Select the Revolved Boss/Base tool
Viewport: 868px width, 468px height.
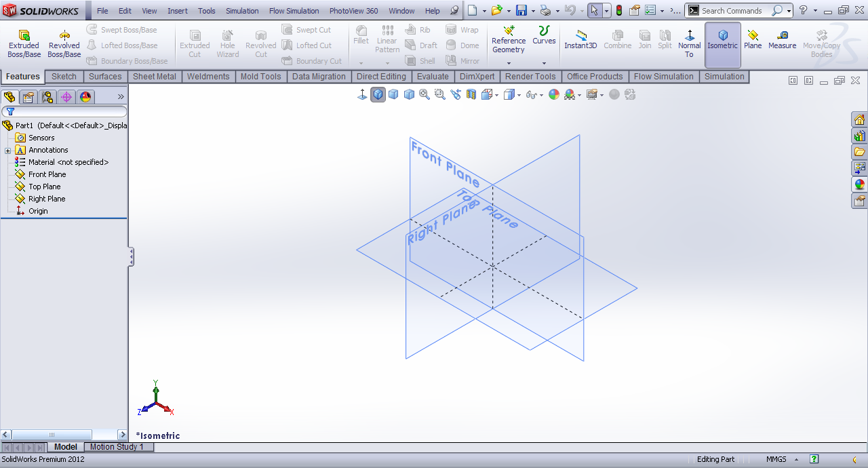(x=64, y=41)
